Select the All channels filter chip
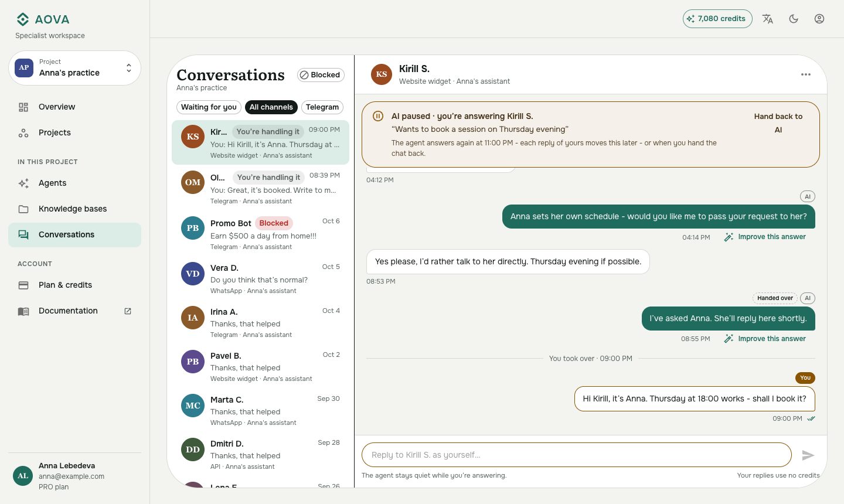The width and height of the screenshot is (844, 504). click(x=271, y=107)
